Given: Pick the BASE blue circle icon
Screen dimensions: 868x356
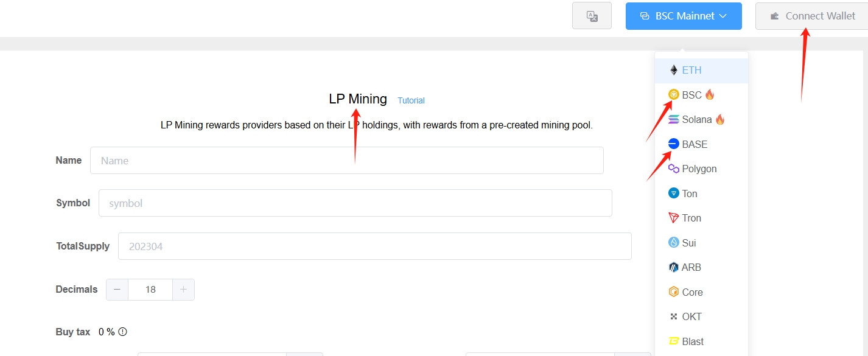Looking at the screenshot, I should pos(673,144).
